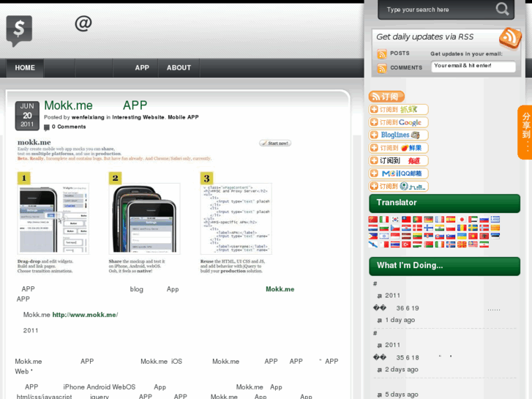Select the Thailand flag in Translator
This screenshot has width=532, height=399.
[x=395, y=244]
